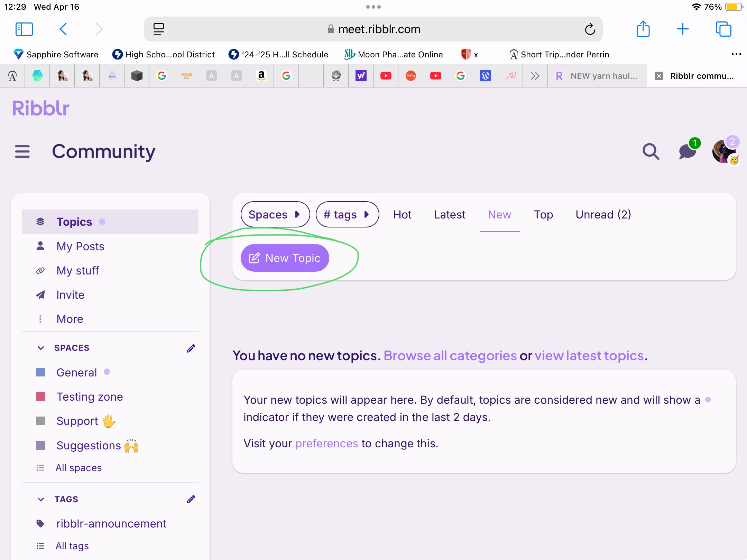Open the user profile avatar
747x560 pixels.
724,151
